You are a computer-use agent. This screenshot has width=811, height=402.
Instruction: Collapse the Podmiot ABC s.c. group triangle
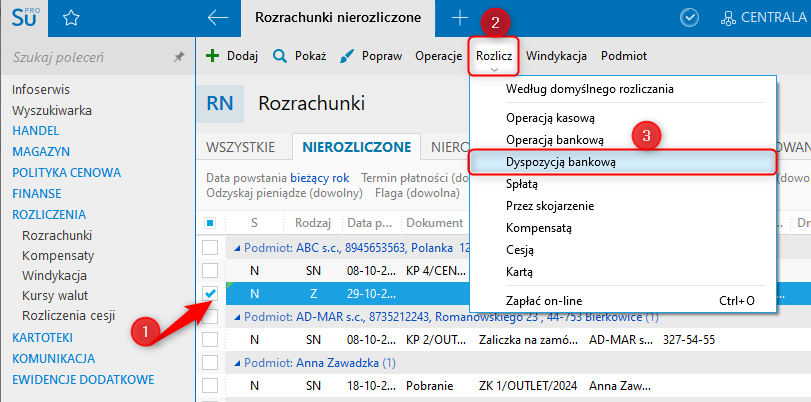(x=237, y=248)
